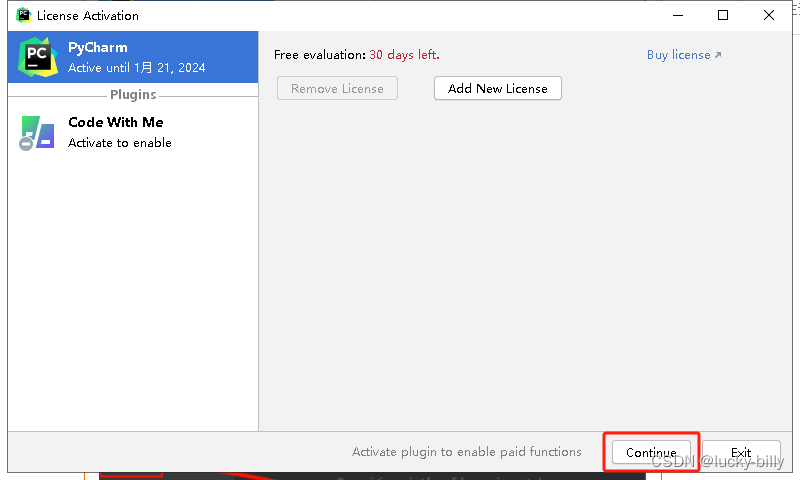The height and width of the screenshot is (480, 800).
Task: Open the Buy license link
Action: coord(684,55)
